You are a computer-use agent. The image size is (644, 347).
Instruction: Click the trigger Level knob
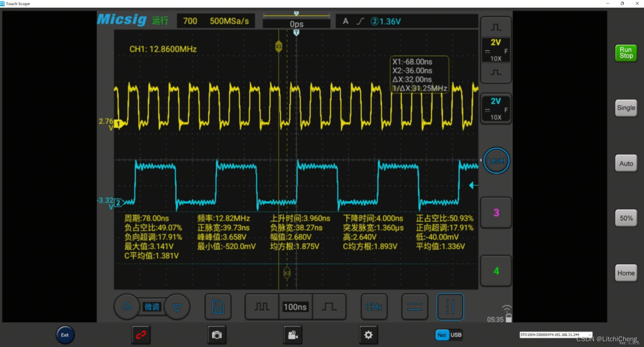point(496,161)
